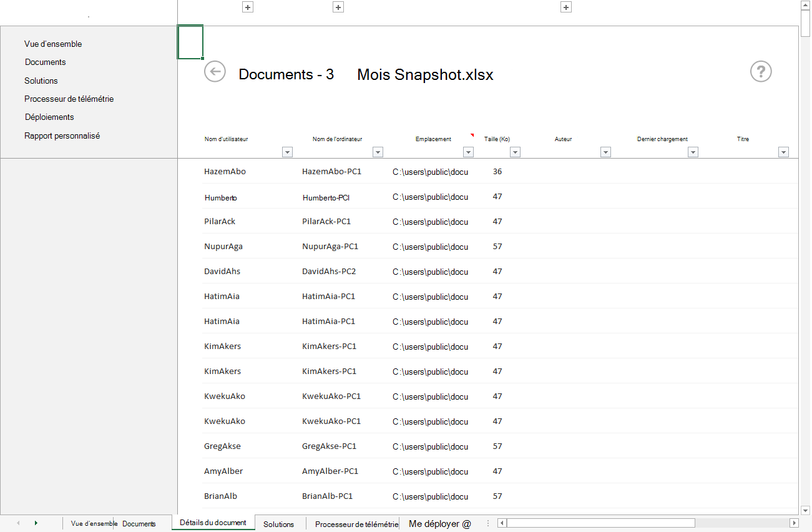Expand the rightmost column group plus button
The width and height of the screenshot is (812, 532).
tap(565, 7)
